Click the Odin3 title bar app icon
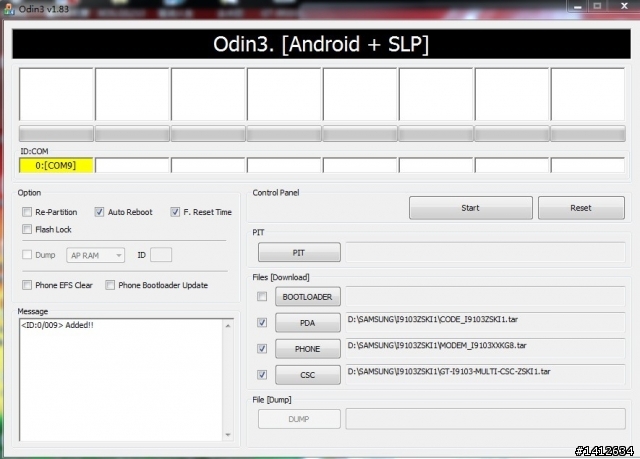Image resolution: width=640 pixels, height=459 pixels. pos(9,9)
